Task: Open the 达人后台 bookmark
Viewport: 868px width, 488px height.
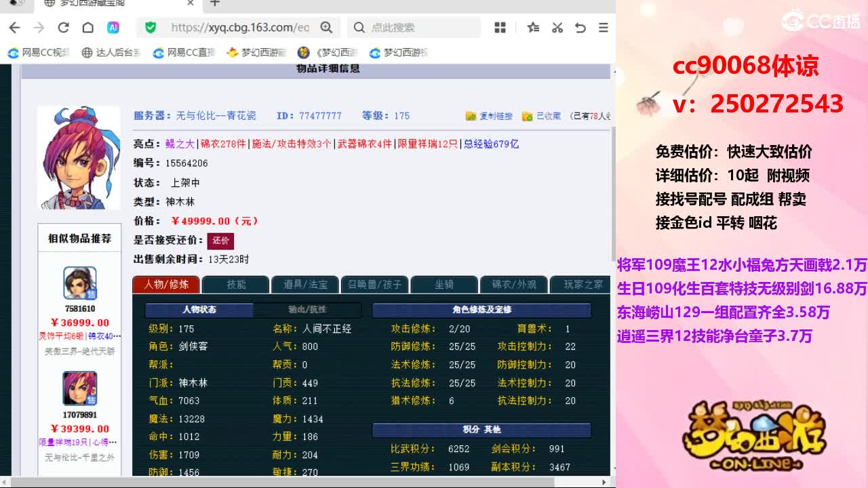Action: coord(111,53)
